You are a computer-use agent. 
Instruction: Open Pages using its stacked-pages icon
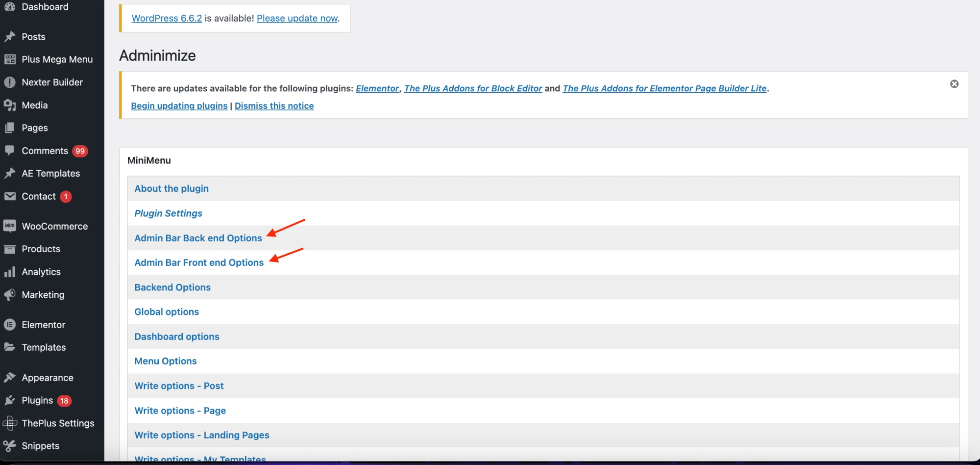click(x=10, y=128)
